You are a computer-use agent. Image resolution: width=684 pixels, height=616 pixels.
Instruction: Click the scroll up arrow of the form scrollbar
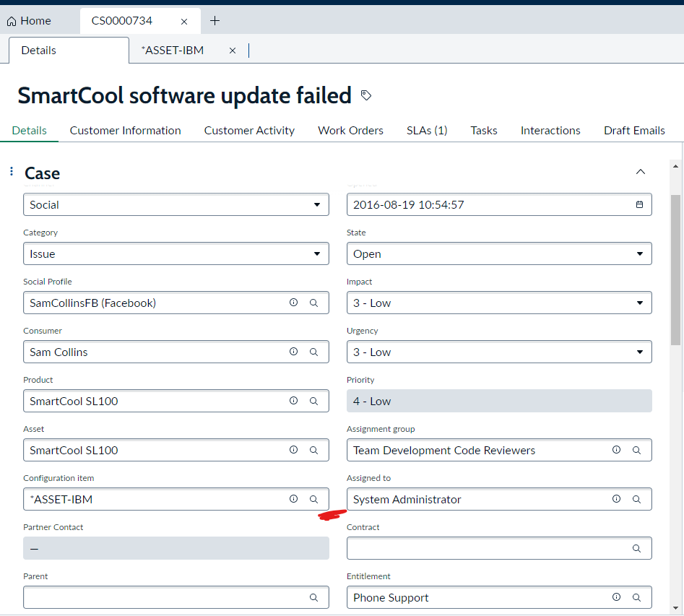coord(675,166)
